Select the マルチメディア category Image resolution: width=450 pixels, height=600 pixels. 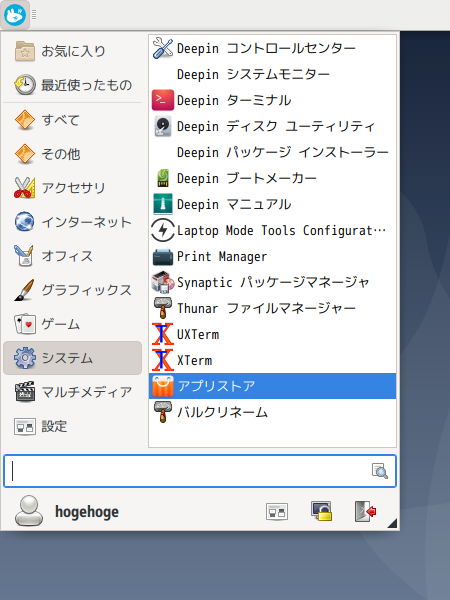point(73,392)
